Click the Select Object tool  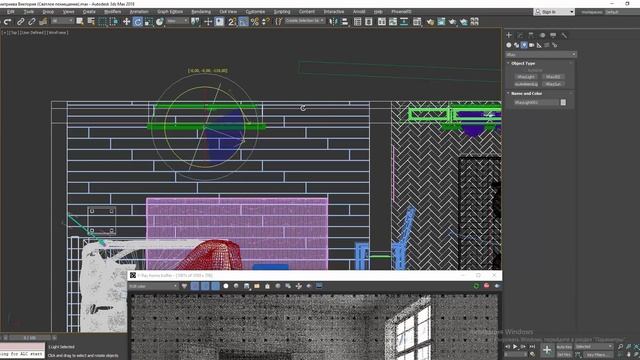click(80, 21)
